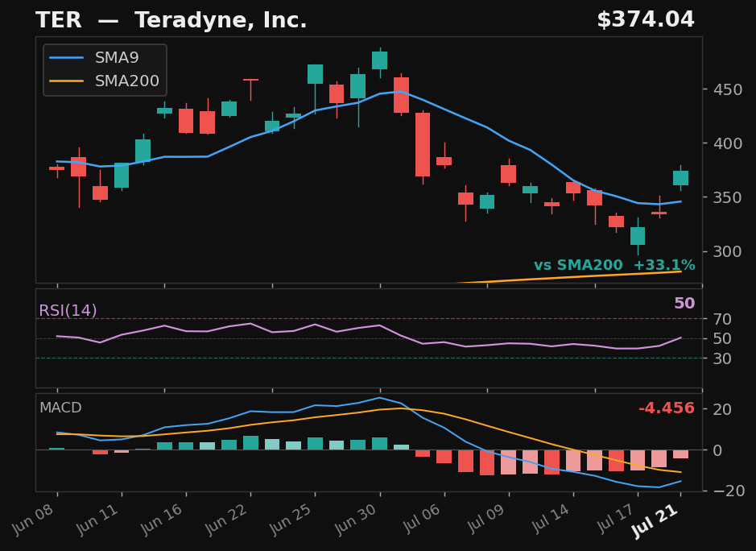The width and height of the screenshot is (756, 551).
Task: Click the $374.04 price label
Action: pos(646,20)
